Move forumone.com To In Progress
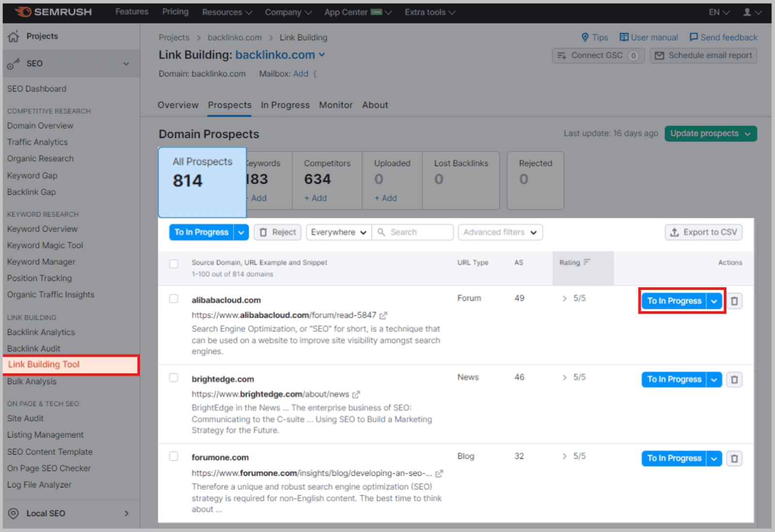775x532 pixels. [x=674, y=458]
